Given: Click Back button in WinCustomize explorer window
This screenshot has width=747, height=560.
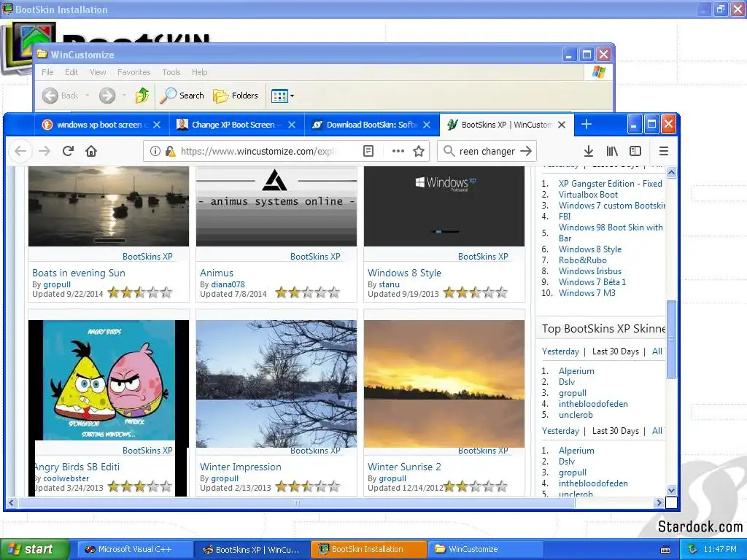Looking at the screenshot, I should pyautogui.click(x=60, y=96).
